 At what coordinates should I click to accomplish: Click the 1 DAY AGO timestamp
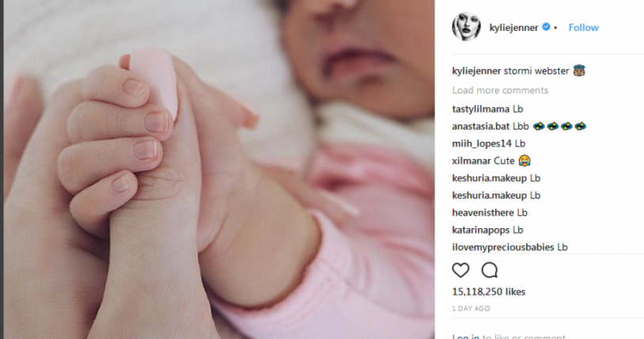click(471, 308)
